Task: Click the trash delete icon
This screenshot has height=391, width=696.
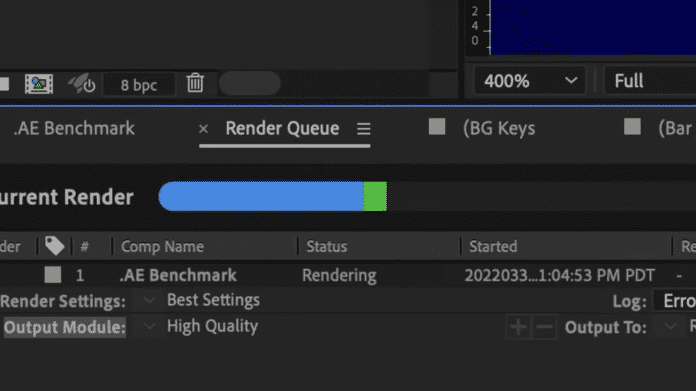Action: tap(195, 83)
